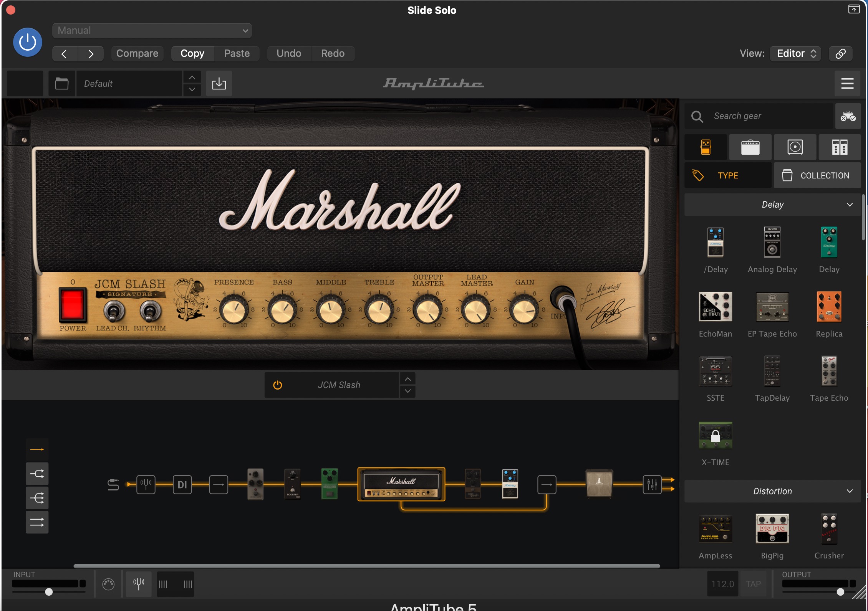868x611 pixels.
Task: Flip the RHYTHM toggle switch
Action: point(150,311)
